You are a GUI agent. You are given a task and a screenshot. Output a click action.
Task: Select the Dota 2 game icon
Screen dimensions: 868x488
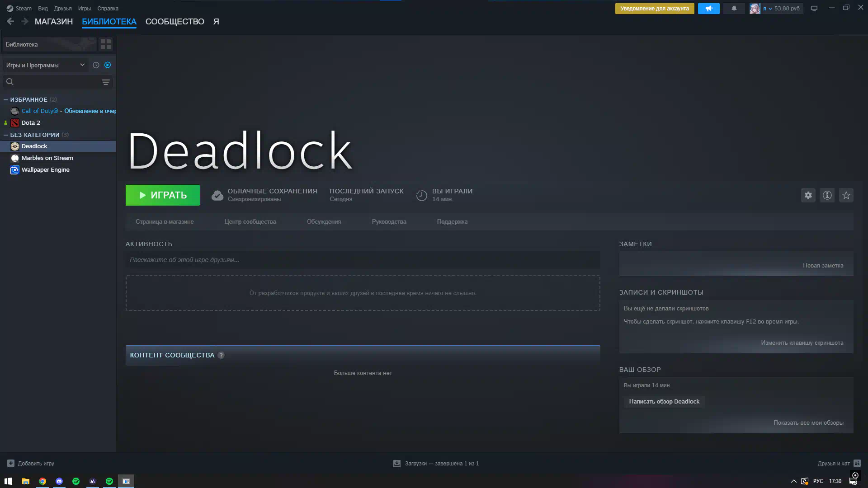click(15, 123)
